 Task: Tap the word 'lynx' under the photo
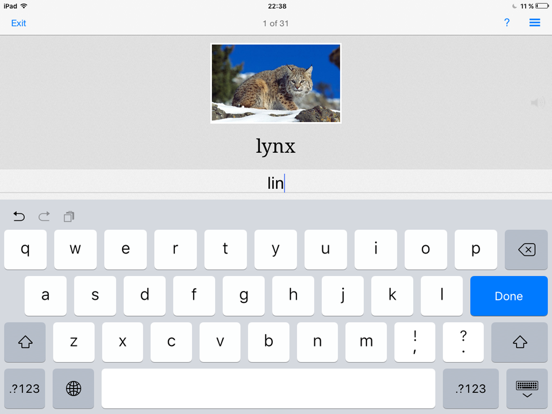[x=276, y=146]
